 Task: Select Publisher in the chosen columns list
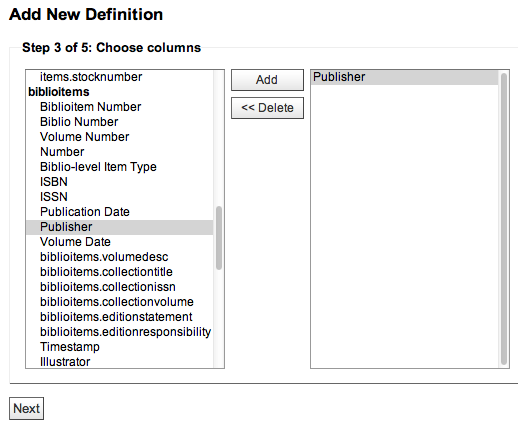coord(404,77)
